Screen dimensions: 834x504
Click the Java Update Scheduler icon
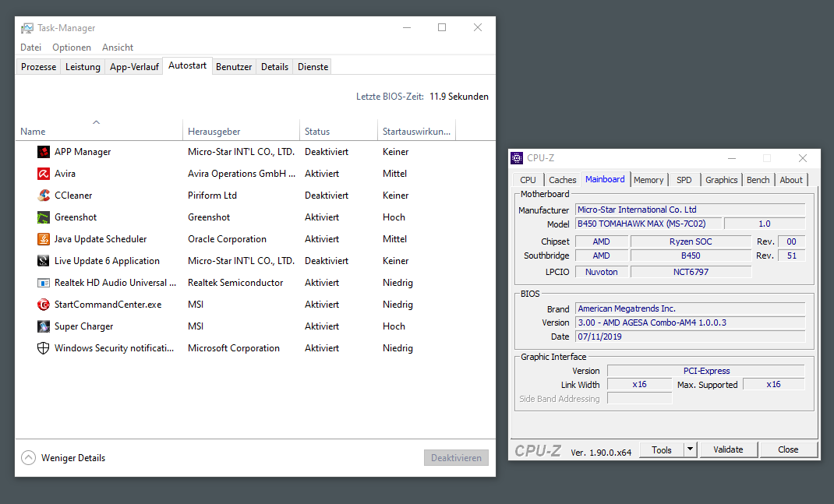pos(44,239)
